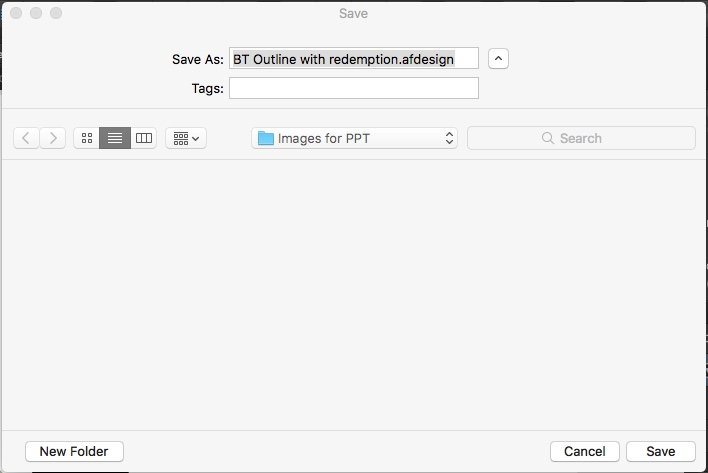
Task: Click the blue folder icon in location popup
Action: 266,138
